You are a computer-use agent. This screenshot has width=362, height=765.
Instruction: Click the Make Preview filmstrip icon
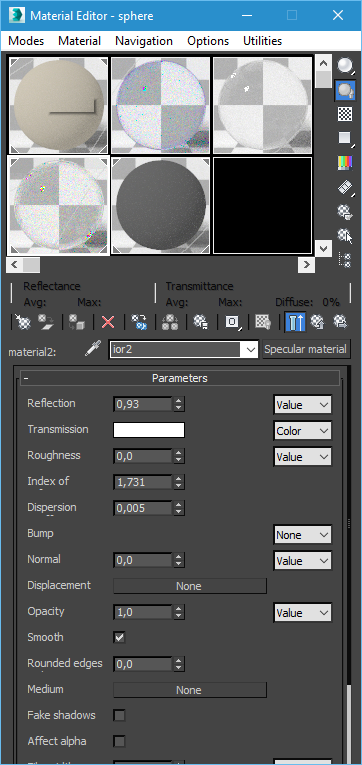[x=345, y=187]
